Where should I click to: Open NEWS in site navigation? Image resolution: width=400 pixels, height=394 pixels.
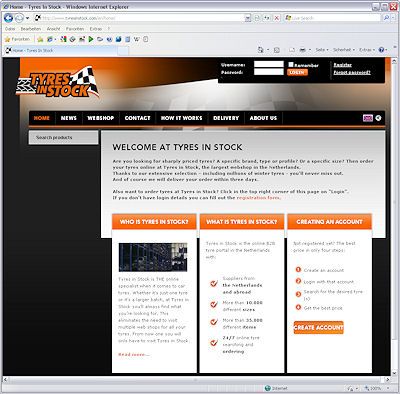tap(69, 118)
